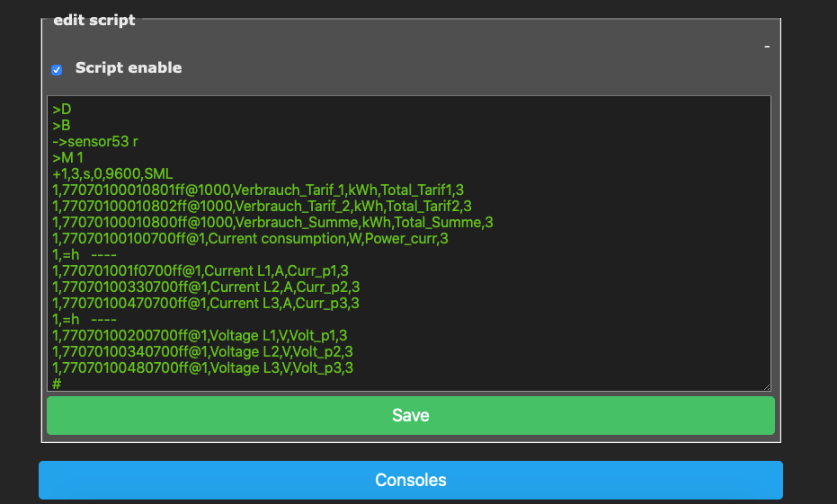Place cursor in the >B line
The height and width of the screenshot is (504, 837).
pyautogui.click(x=61, y=126)
